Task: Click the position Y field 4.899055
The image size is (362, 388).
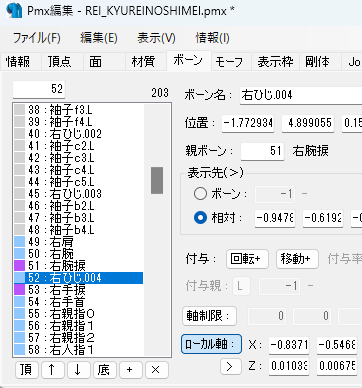Action: [308, 123]
